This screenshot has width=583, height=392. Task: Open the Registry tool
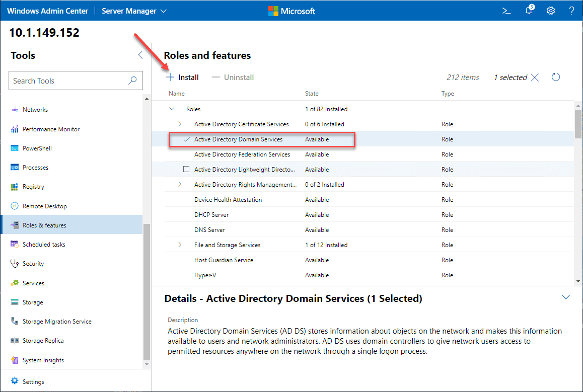(x=33, y=187)
